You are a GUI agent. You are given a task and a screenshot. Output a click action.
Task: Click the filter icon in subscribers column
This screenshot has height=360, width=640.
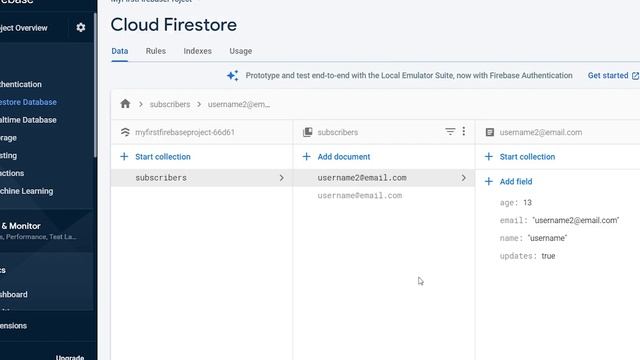(450, 131)
